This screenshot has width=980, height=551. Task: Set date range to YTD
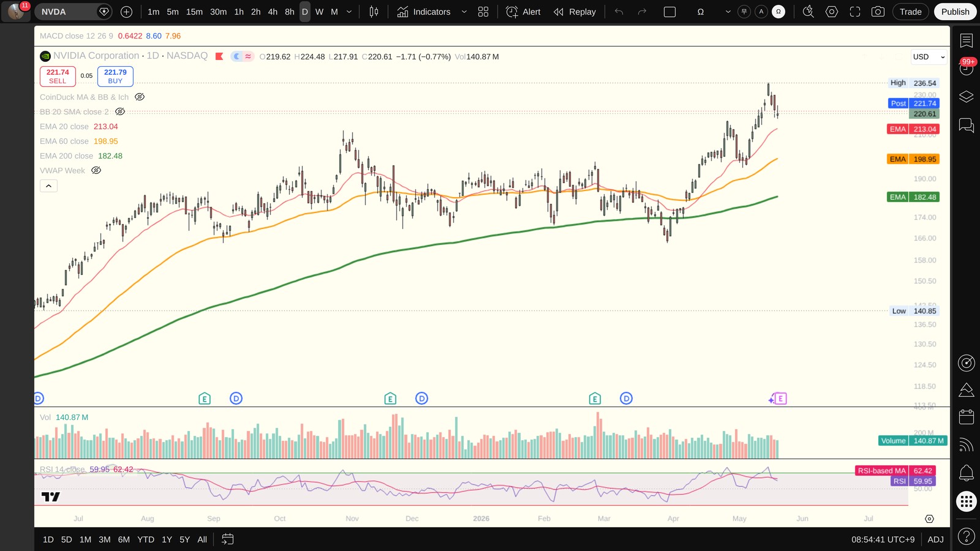click(x=146, y=539)
